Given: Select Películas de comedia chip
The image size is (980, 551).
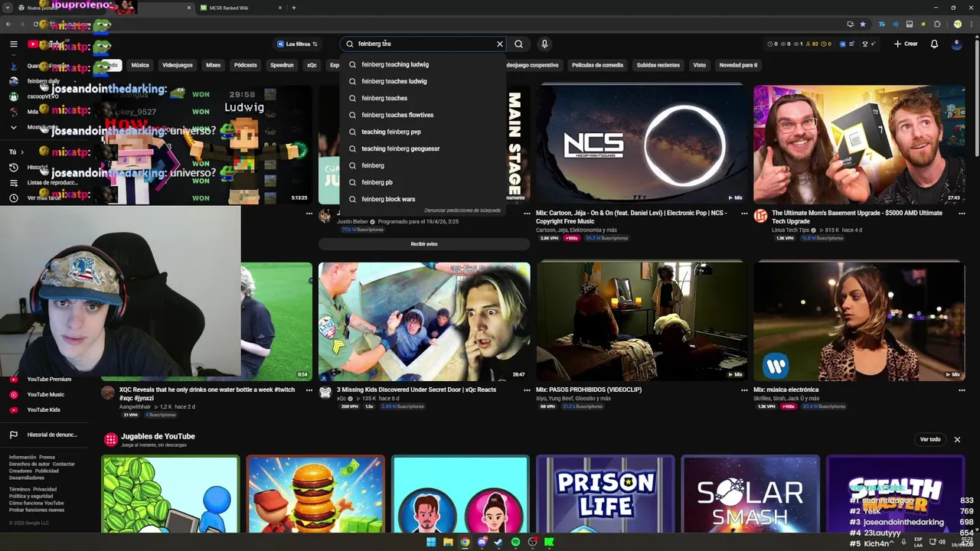Looking at the screenshot, I should pyautogui.click(x=597, y=65).
